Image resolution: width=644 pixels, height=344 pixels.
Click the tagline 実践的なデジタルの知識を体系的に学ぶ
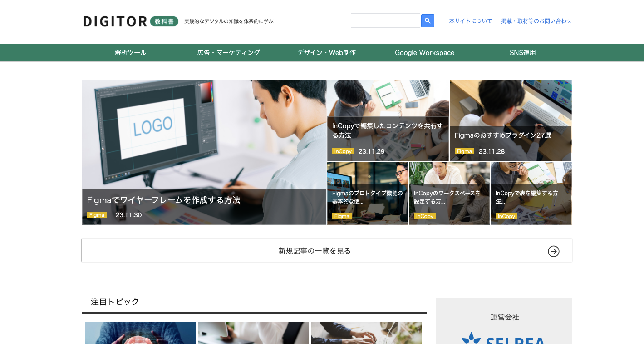point(229,21)
